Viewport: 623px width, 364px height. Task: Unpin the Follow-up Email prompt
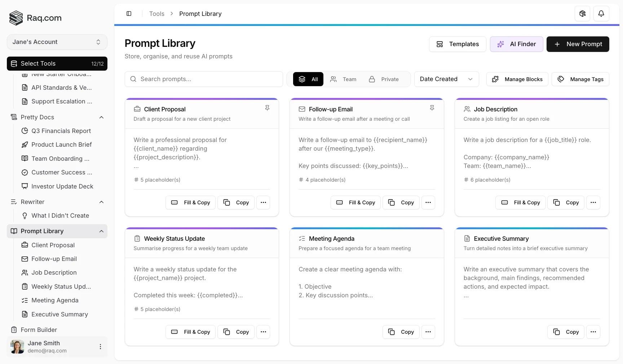432,108
